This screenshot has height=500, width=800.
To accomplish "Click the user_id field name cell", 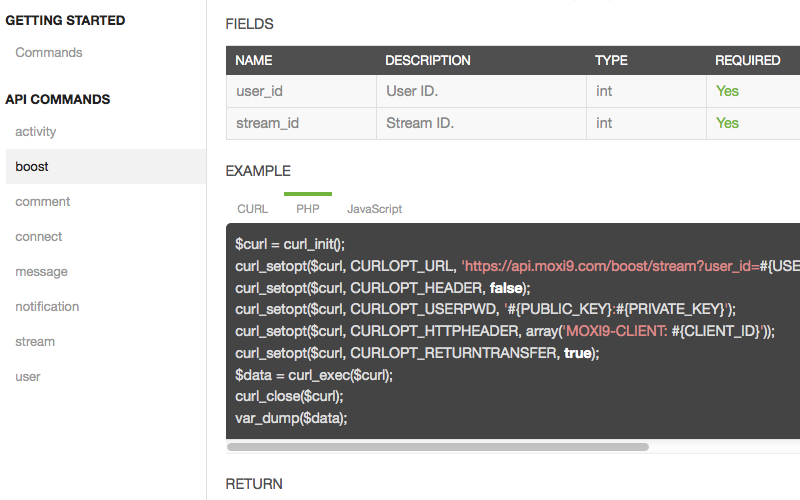I will pos(259,91).
